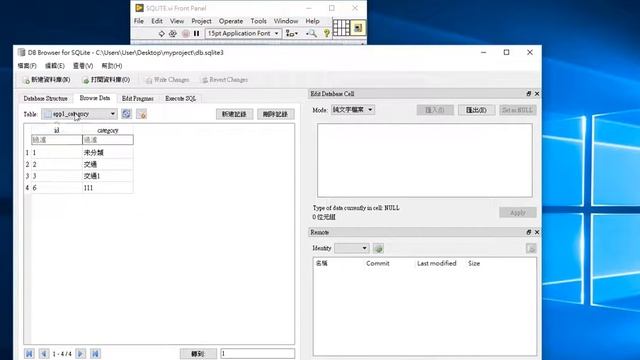Screen dimensions: 640x360
Task: Click the id column header
Action: [x=57, y=130]
